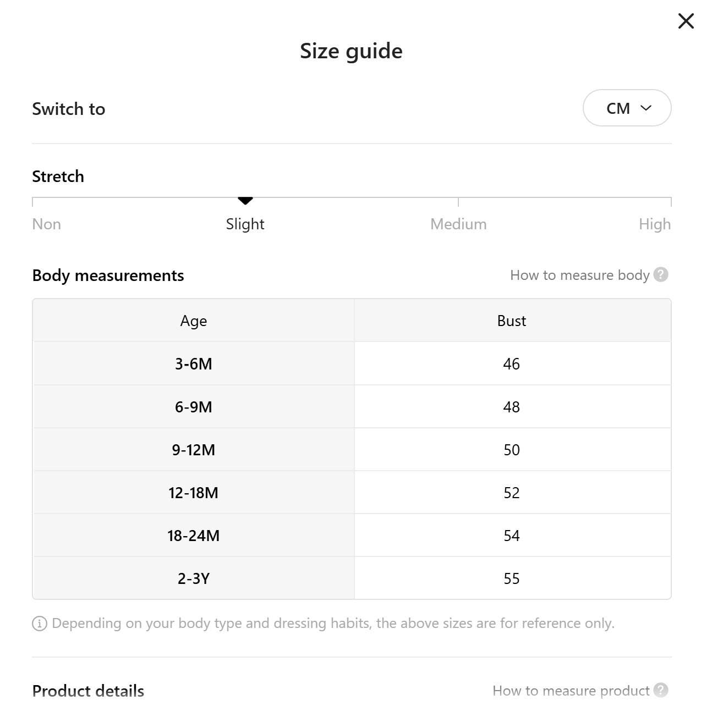Open the How to measure body link
This screenshot has width=701, height=728.
pos(579,275)
